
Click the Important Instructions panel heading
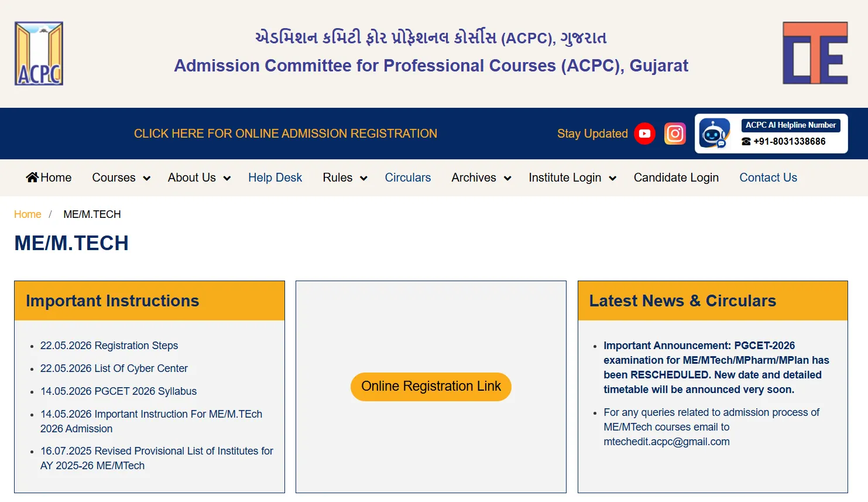click(112, 301)
